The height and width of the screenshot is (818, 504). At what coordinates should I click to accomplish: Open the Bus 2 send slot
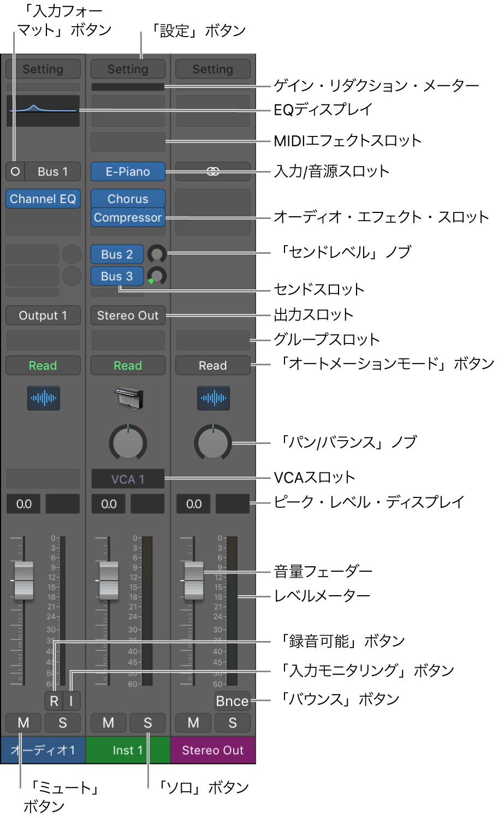[x=117, y=254]
